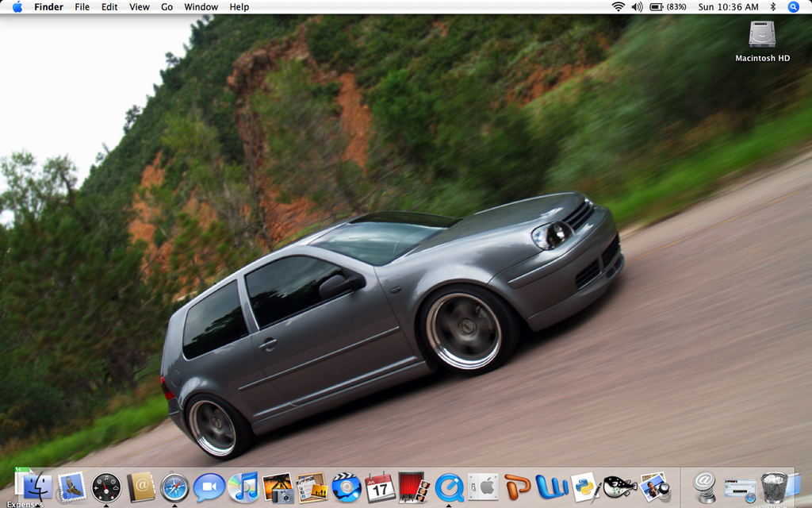Viewport: 812px width, 508px height.
Task: Open the volume control in menu bar
Action: tap(637, 7)
